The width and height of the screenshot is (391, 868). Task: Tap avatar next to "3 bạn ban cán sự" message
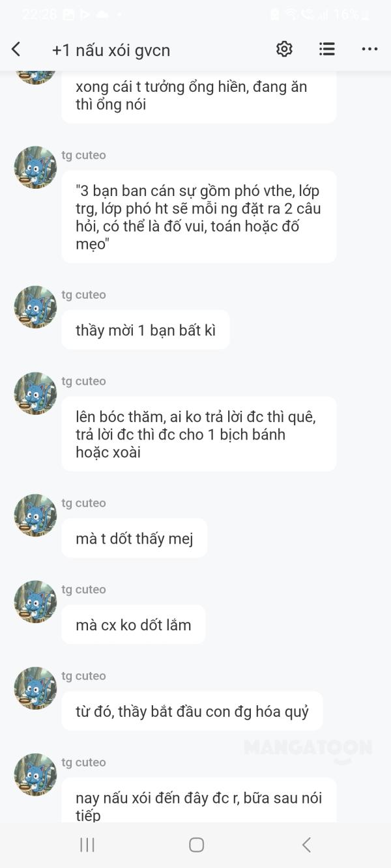tap(35, 167)
